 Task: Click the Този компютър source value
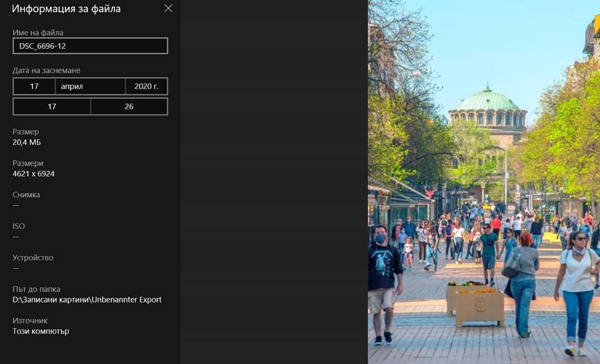click(41, 331)
